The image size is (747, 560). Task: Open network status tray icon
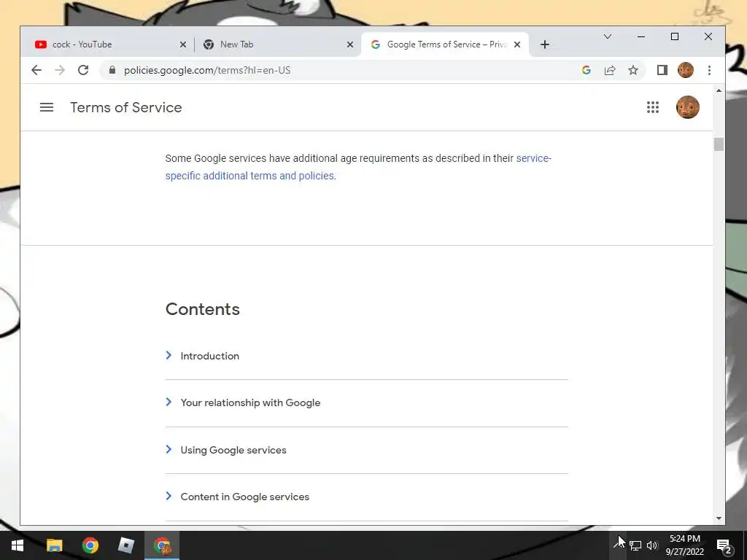click(x=635, y=545)
